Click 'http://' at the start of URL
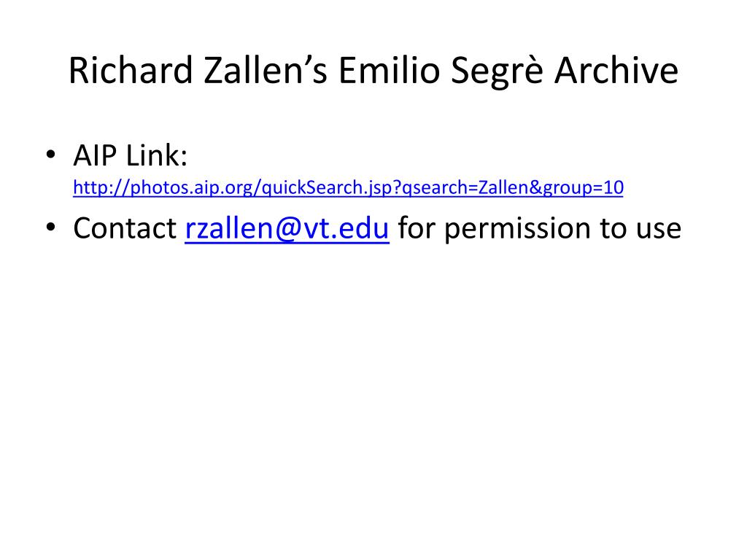 point(101,187)
